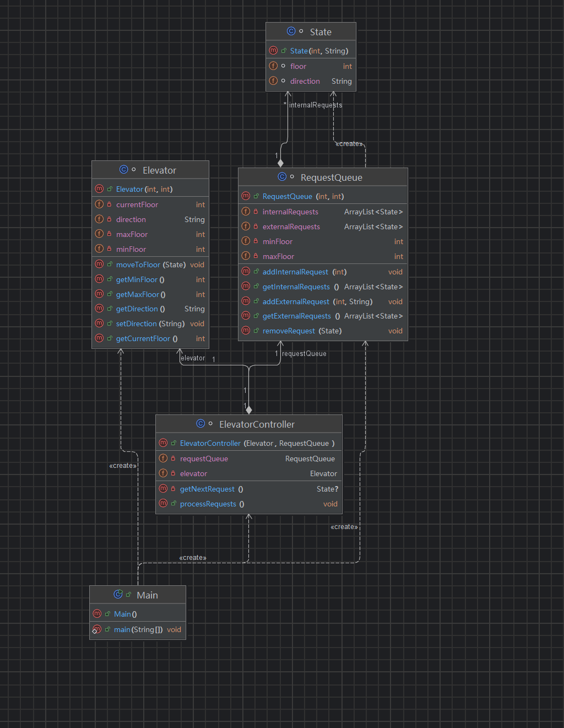
Task: Click the class icon next to State
Action: click(x=291, y=31)
